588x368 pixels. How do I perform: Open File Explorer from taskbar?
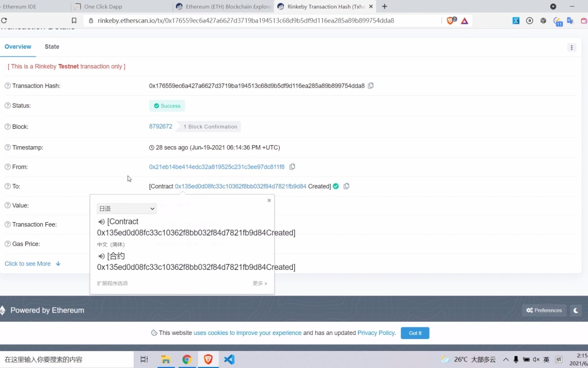(x=166, y=359)
